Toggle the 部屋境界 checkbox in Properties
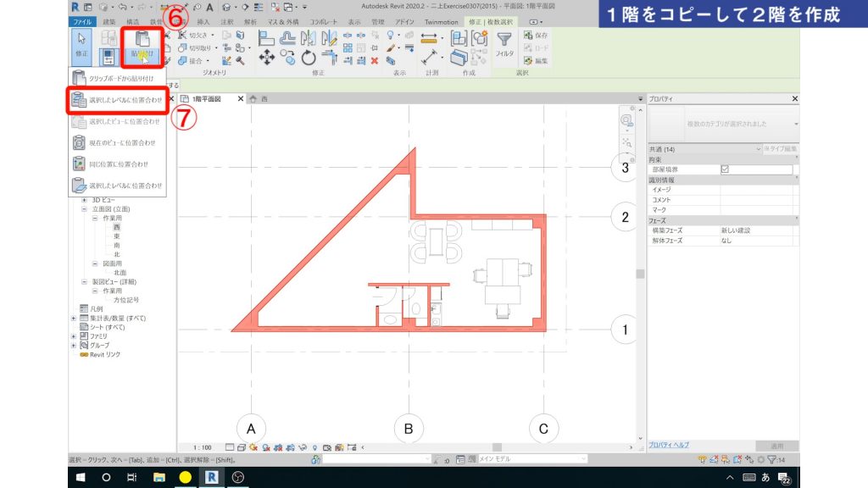Screen dimensions: 868x488 coord(724,169)
